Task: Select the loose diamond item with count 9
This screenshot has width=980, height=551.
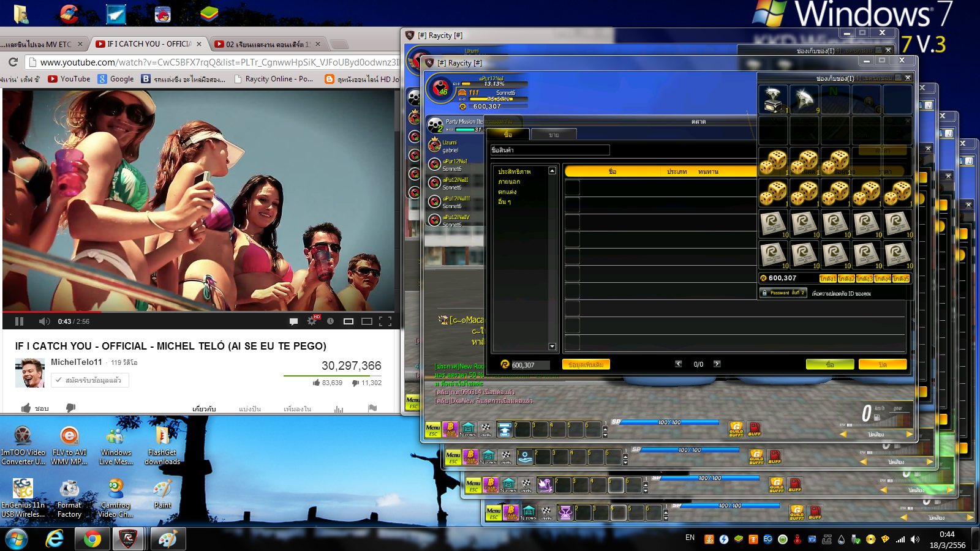Action: coord(805,99)
